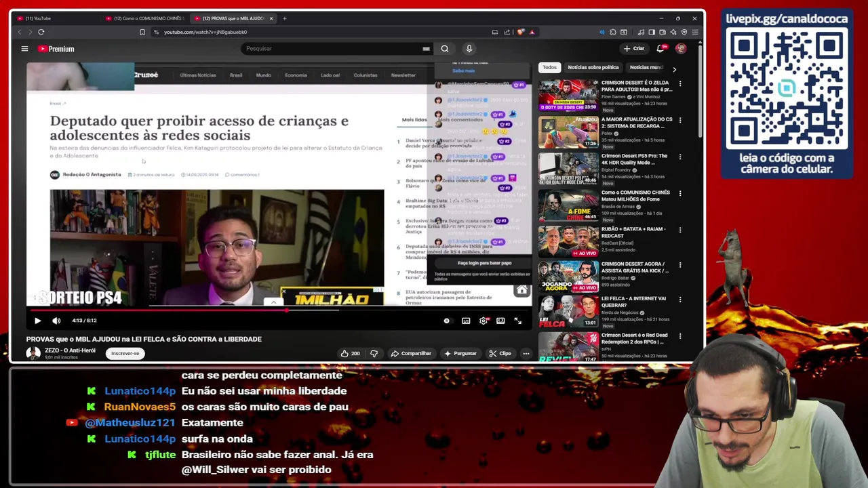Like the video (200 likes)
This screenshot has height=488, width=868.
coord(350,353)
